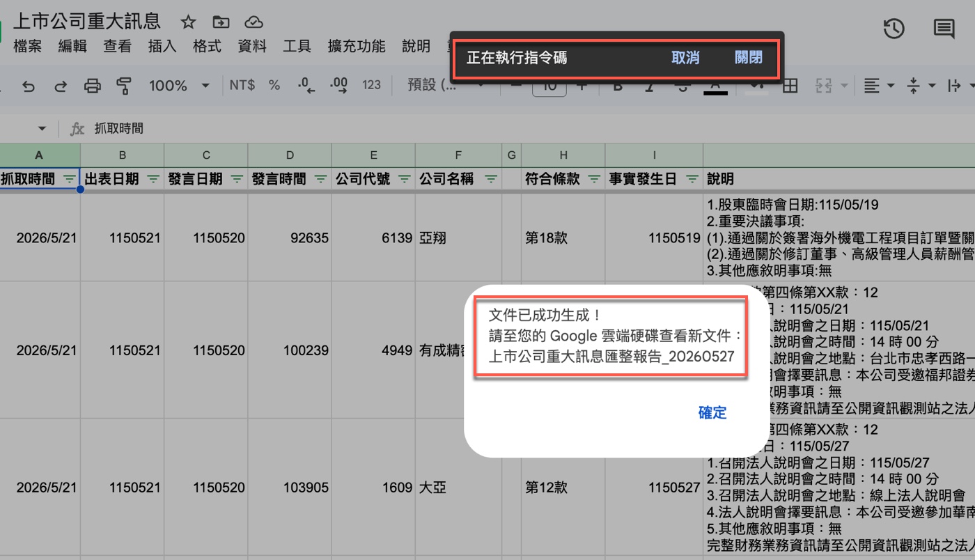Image resolution: width=975 pixels, height=560 pixels.
Task: Open filter for 符合條款 column
Action: pos(594,180)
